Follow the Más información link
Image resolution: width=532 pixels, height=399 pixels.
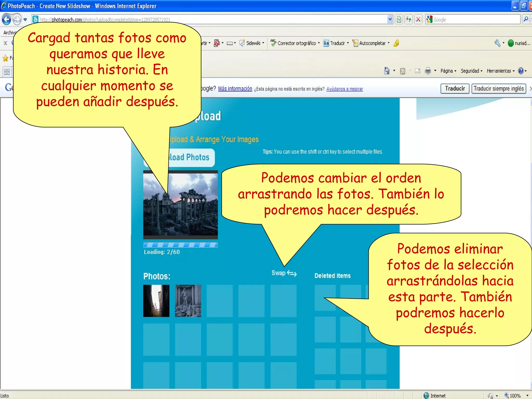pos(235,89)
